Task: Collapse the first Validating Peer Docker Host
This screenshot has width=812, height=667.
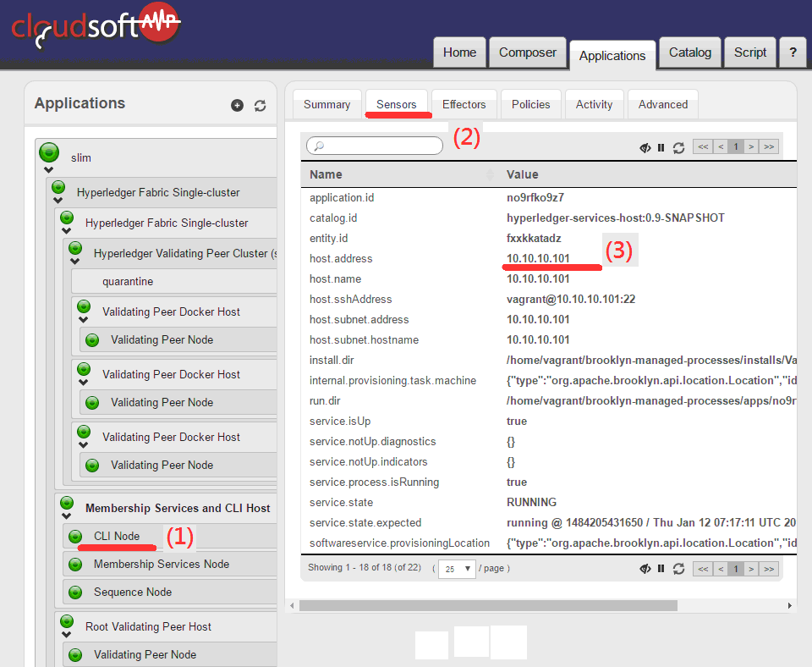Action: point(83,319)
